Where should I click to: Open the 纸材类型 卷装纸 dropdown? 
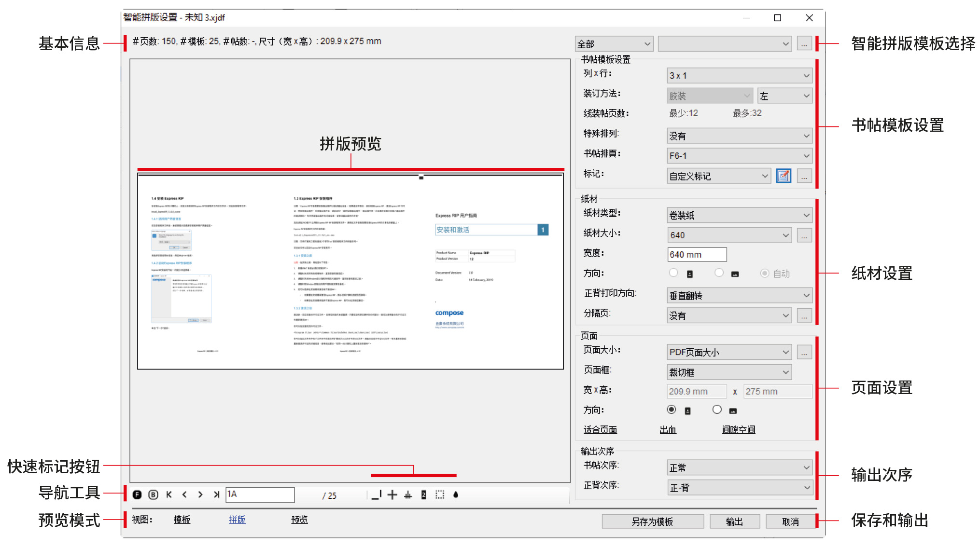tap(739, 215)
